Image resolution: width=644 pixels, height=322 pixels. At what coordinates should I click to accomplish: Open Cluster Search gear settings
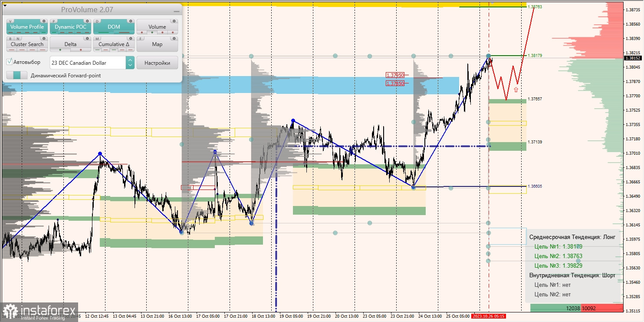pos(44,38)
